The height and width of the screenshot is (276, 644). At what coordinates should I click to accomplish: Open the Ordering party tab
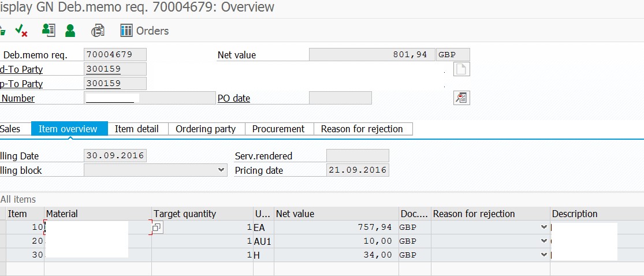pyautogui.click(x=206, y=129)
